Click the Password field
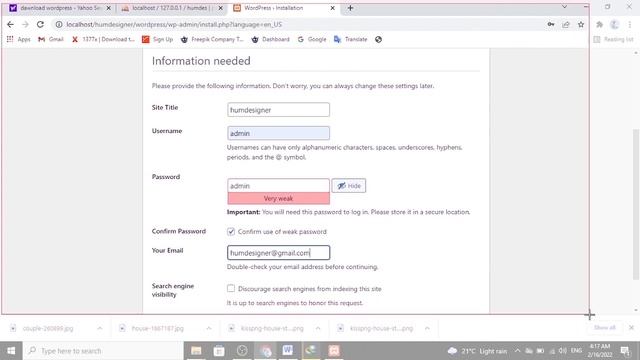The width and height of the screenshot is (640, 360). (278, 186)
